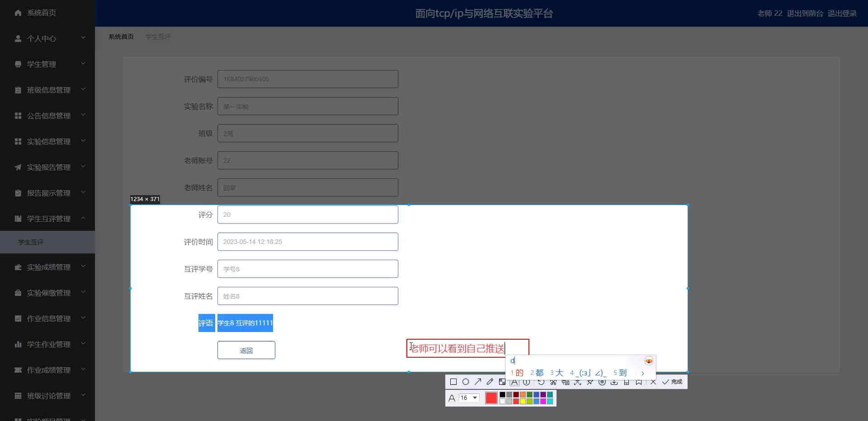Expand the 实验信息管理 sidebar menu
This screenshot has width=868, height=421.
[47, 141]
